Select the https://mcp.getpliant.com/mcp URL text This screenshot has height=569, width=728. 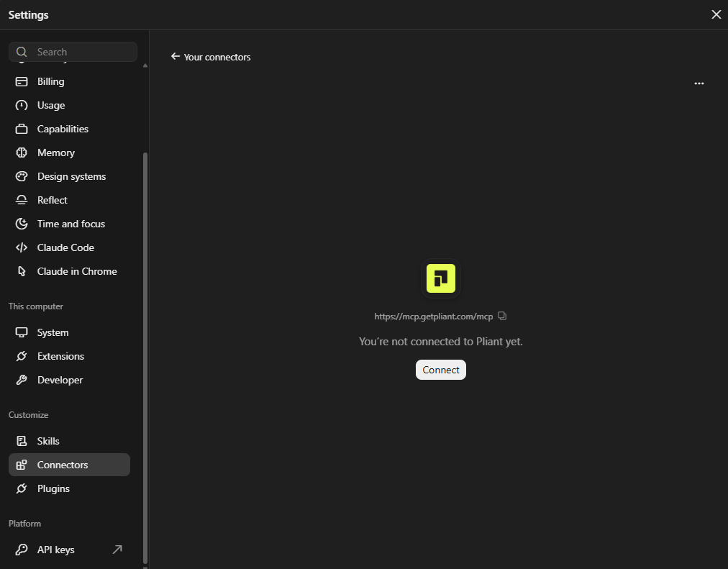433,317
